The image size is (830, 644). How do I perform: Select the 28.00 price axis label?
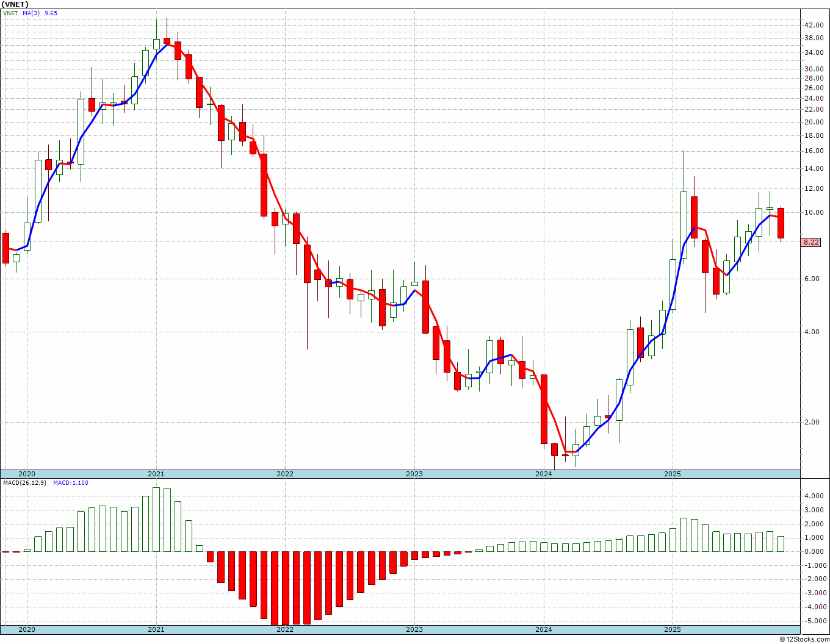point(814,78)
